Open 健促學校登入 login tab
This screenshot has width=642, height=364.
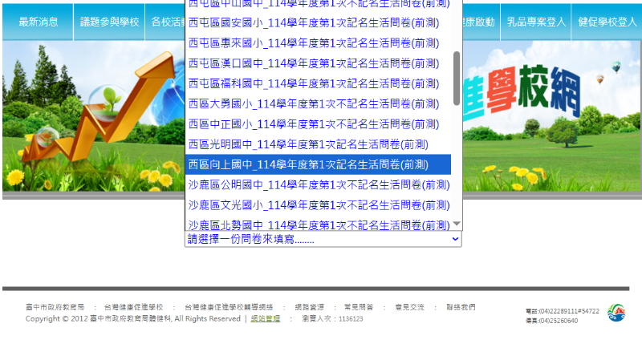(x=607, y=22)
